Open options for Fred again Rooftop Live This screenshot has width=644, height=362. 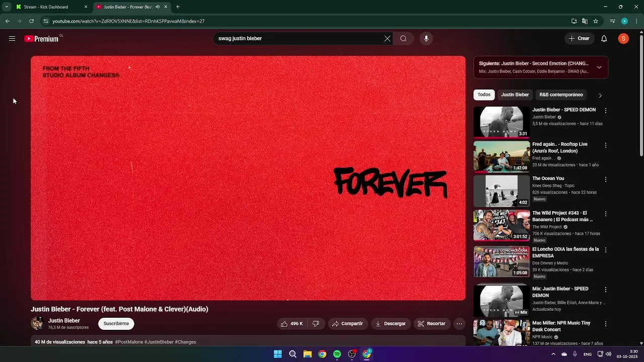606,145
